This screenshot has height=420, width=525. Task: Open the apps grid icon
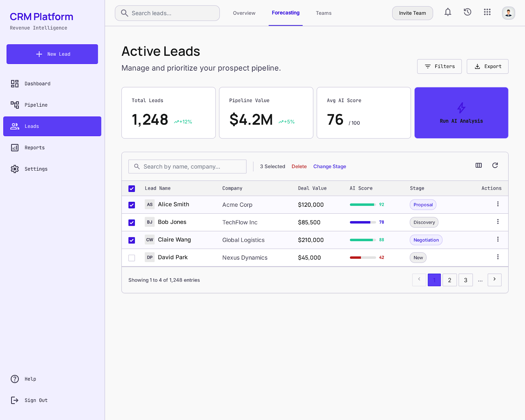[x=487, y=12]
